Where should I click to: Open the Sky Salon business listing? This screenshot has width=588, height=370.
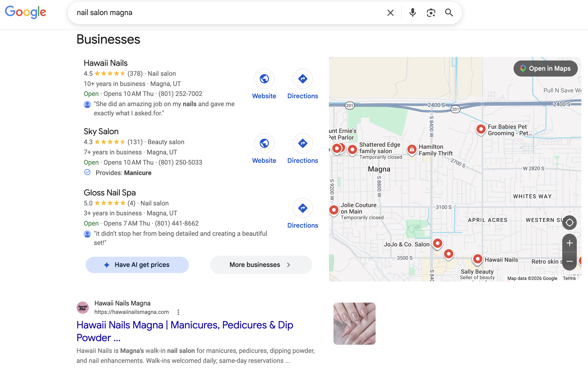[101, 131]
